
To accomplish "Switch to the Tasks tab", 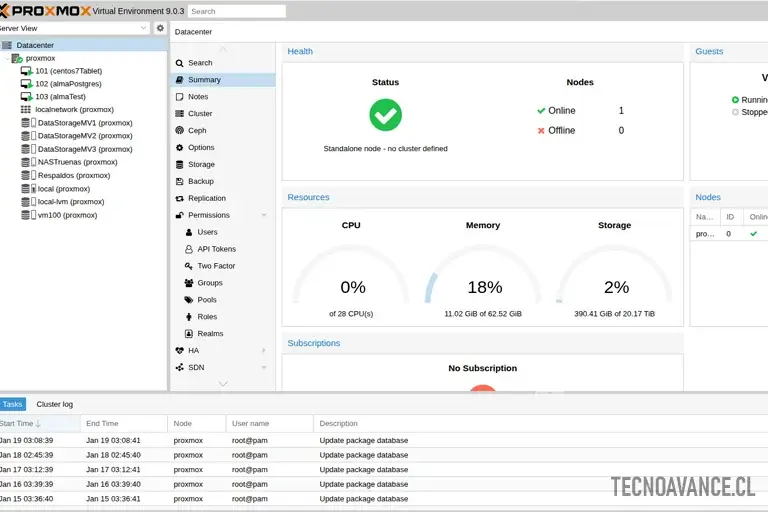I will [x=12, y=404].
